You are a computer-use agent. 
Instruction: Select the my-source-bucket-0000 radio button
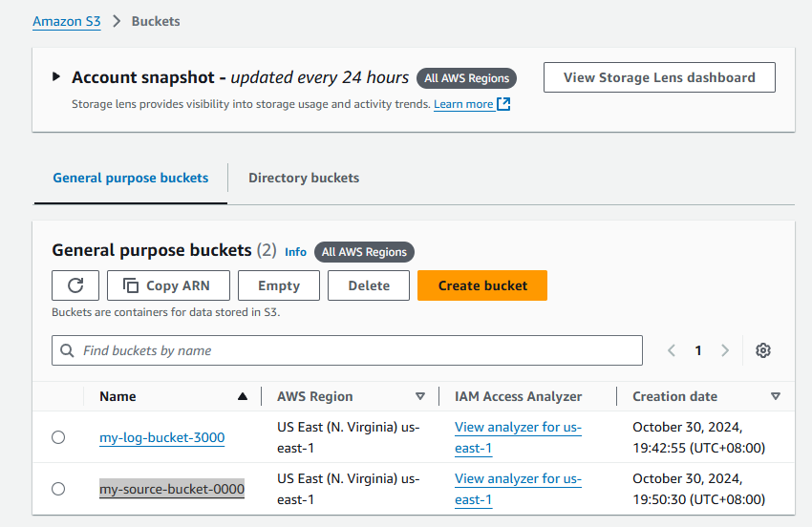(x=58, y=489)
